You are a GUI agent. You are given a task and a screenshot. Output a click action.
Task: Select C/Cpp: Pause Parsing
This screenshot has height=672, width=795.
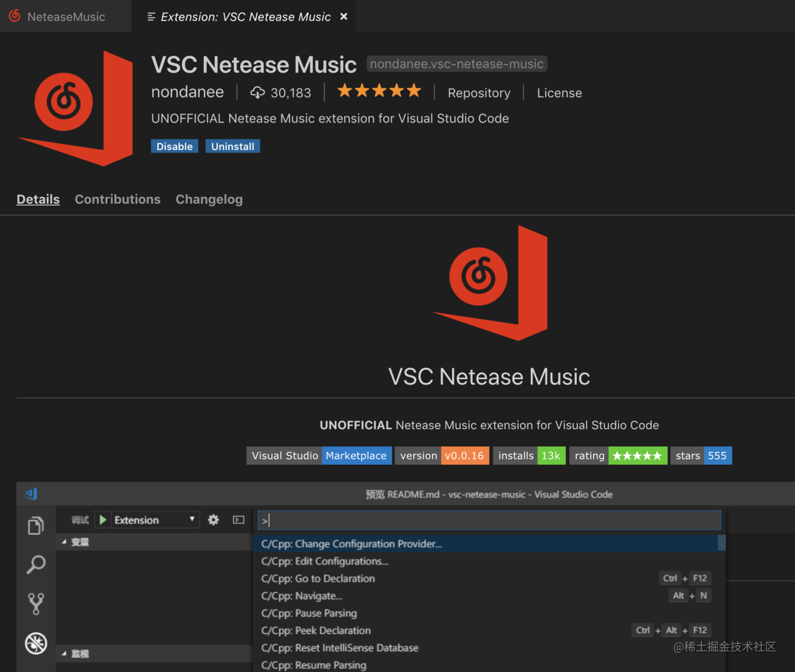pos(485,613)
